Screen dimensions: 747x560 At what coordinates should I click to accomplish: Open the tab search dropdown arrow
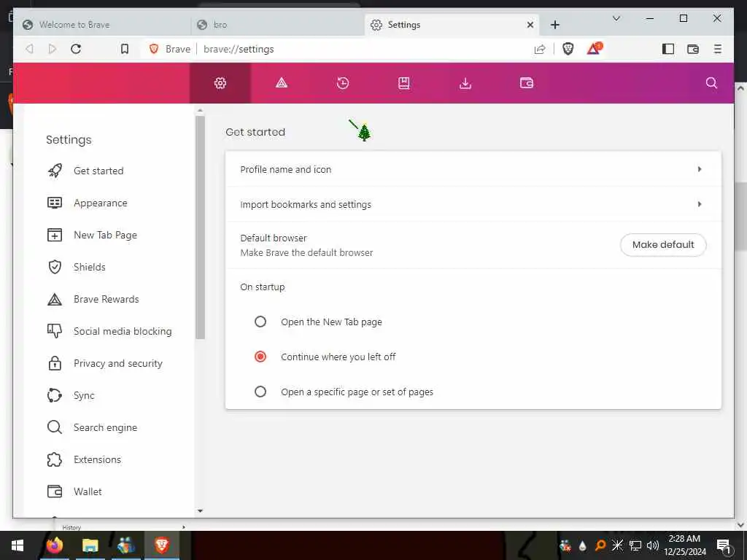click(616, 18)
